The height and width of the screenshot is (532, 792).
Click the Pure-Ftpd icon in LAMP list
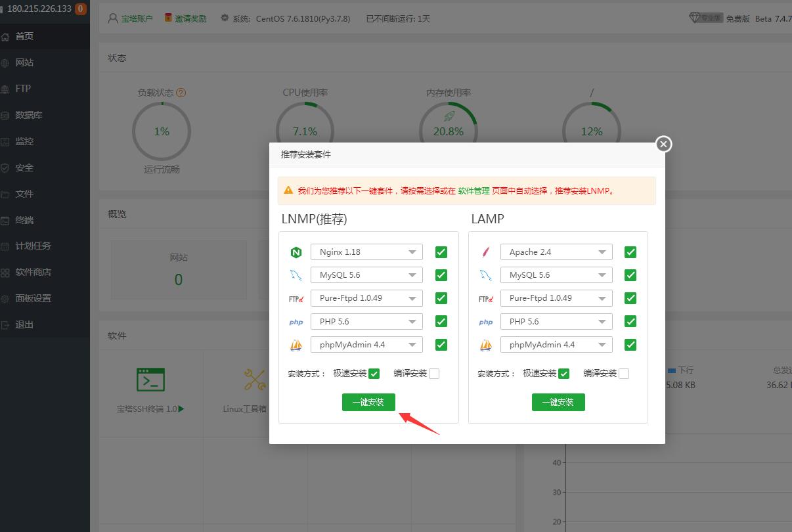[486, 299]
